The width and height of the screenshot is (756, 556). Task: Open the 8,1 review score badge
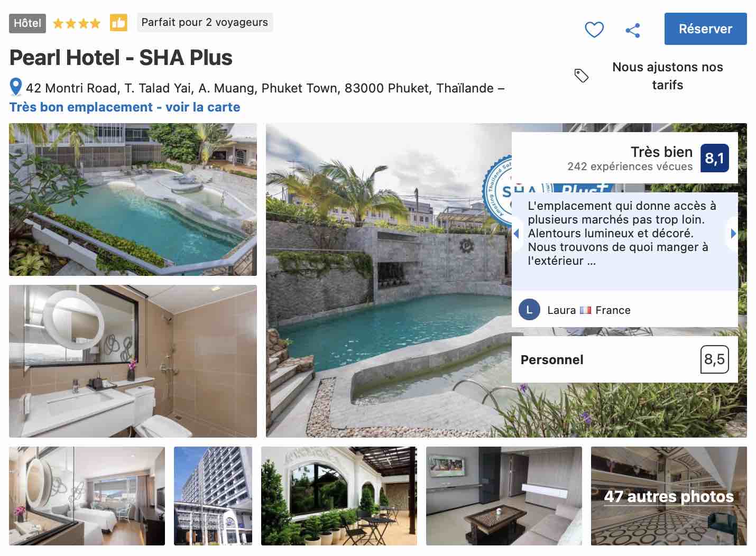714,158
